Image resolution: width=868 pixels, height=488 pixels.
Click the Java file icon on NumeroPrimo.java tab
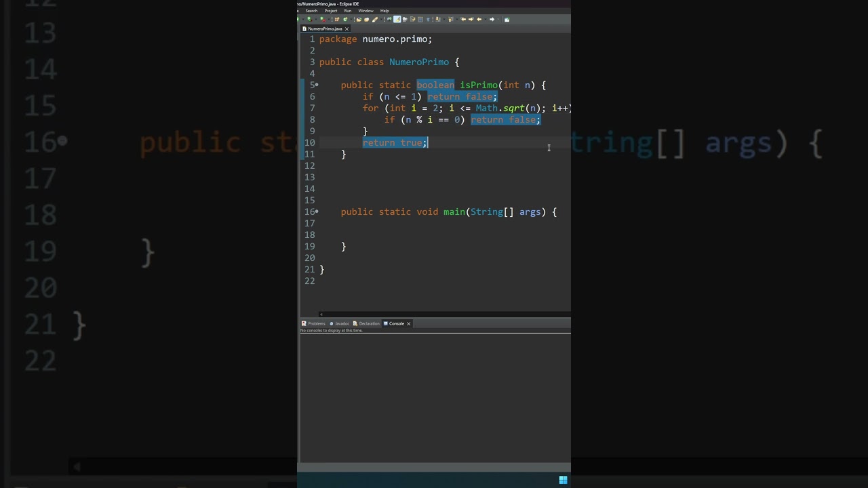tap(304, 29)
